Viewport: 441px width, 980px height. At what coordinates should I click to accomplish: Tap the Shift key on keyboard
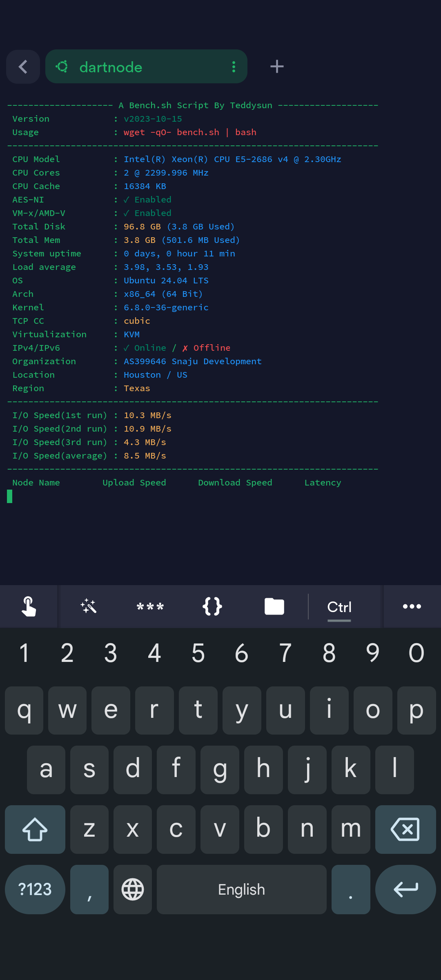pyautogui.click(x=35, y=829)
